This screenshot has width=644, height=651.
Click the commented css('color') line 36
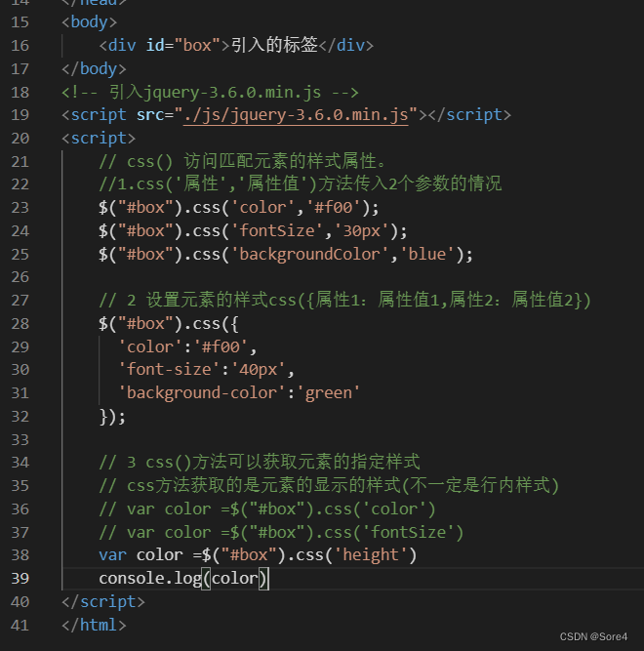267,509
